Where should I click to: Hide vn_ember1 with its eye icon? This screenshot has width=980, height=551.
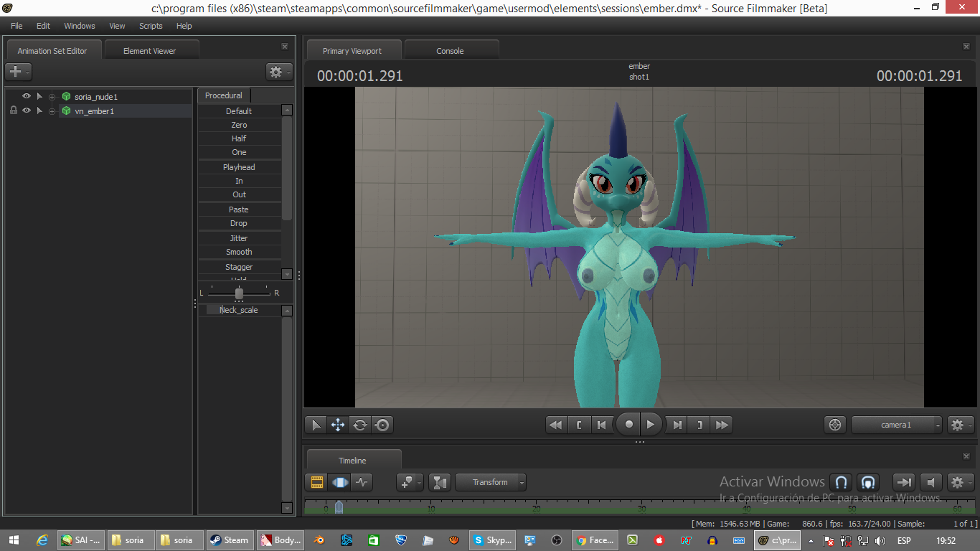27,110
